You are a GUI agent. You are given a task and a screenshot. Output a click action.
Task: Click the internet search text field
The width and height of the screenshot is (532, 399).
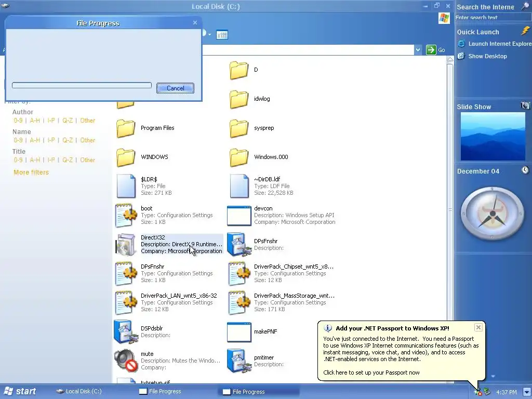click(493, 18)
